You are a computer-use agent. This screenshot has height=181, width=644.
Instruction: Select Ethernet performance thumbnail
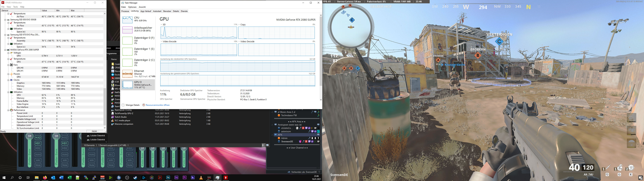tap(127, 74)
